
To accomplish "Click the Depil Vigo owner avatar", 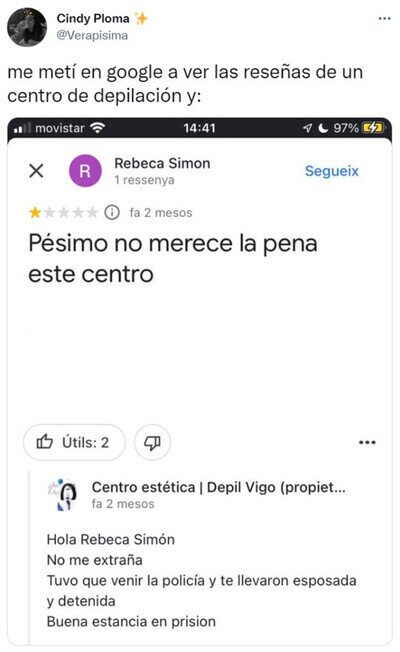I will (x=63, y=494).
